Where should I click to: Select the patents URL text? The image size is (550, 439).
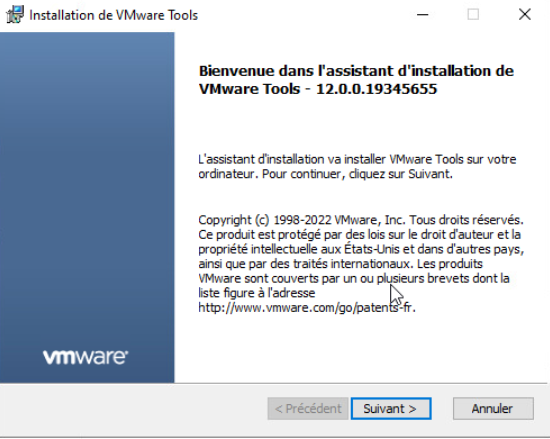pos(307,308)
